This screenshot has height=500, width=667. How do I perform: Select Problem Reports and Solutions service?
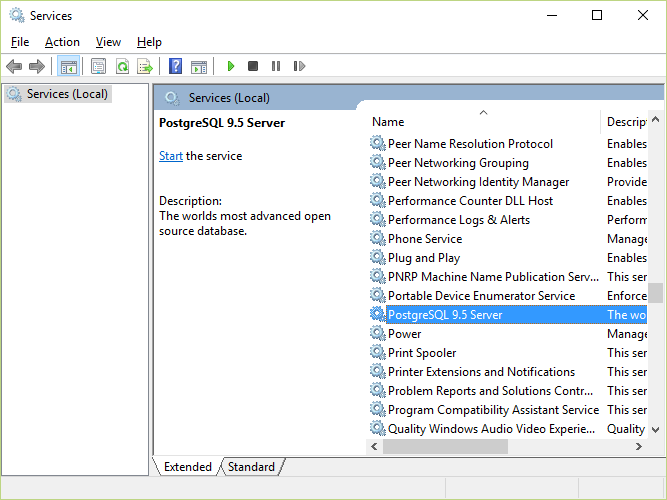pos(508,390)
